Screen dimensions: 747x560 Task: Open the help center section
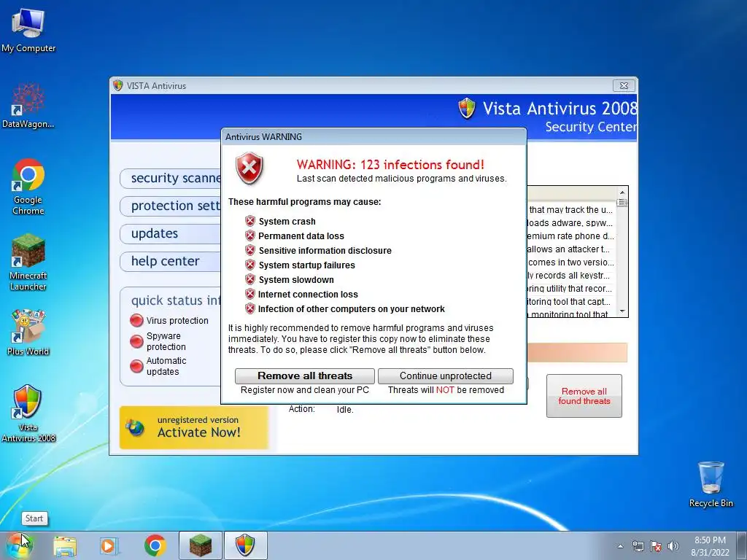point(171,261)
